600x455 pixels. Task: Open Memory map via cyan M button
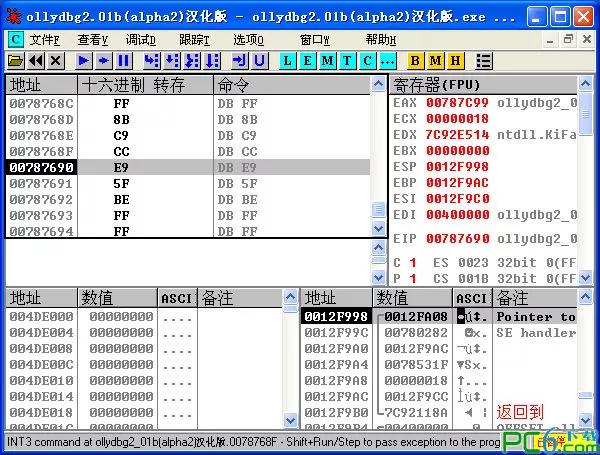tap(328, 61)
